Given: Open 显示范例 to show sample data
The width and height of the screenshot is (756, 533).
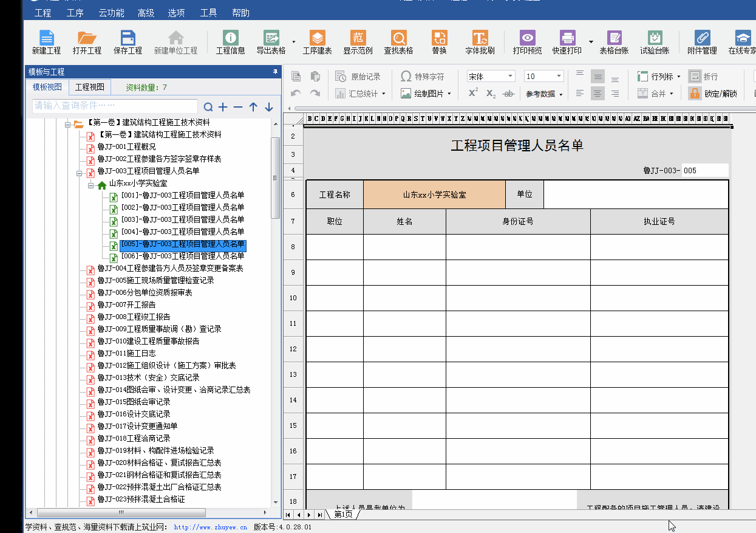Looking at the screenshot, I should (x=357, y=41).
